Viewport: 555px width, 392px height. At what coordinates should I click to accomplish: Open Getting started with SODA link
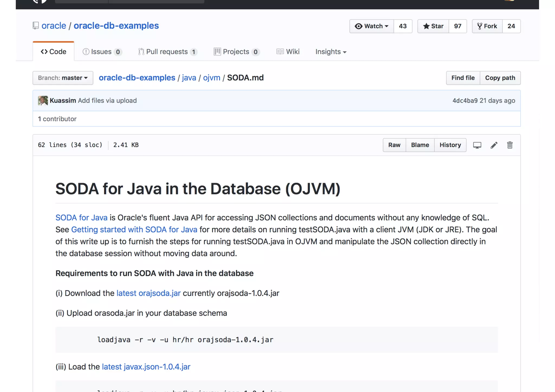pos(134,230)
